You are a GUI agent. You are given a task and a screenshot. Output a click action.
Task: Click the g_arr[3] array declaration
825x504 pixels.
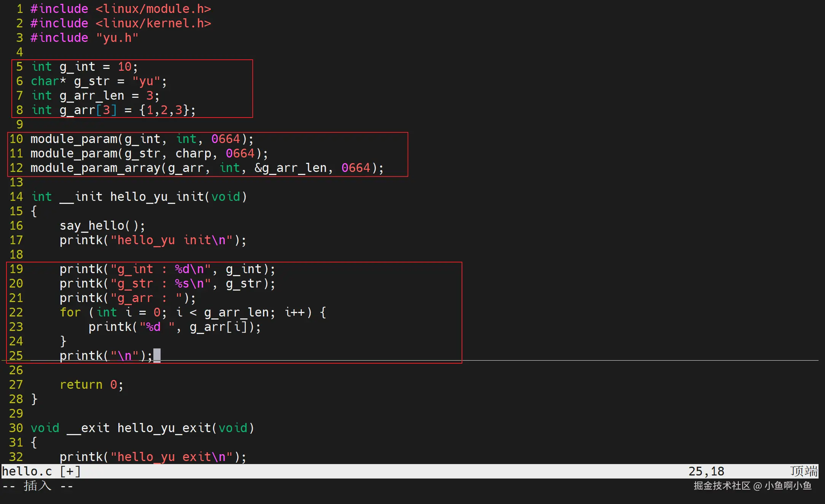[x=88, y=110]
